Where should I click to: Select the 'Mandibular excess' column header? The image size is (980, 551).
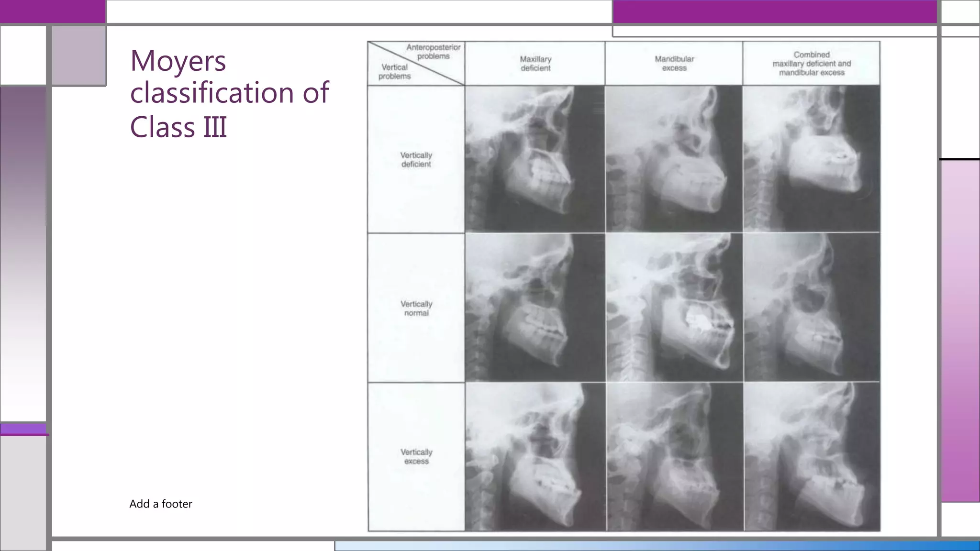coord(674,64)
